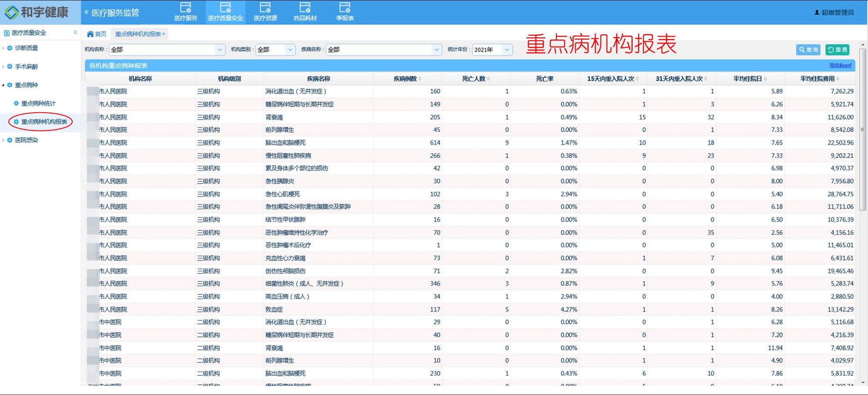This screenshot has width=868, height=395.
Task: Open the 季报表 module icon
Action: coord(345,11)
